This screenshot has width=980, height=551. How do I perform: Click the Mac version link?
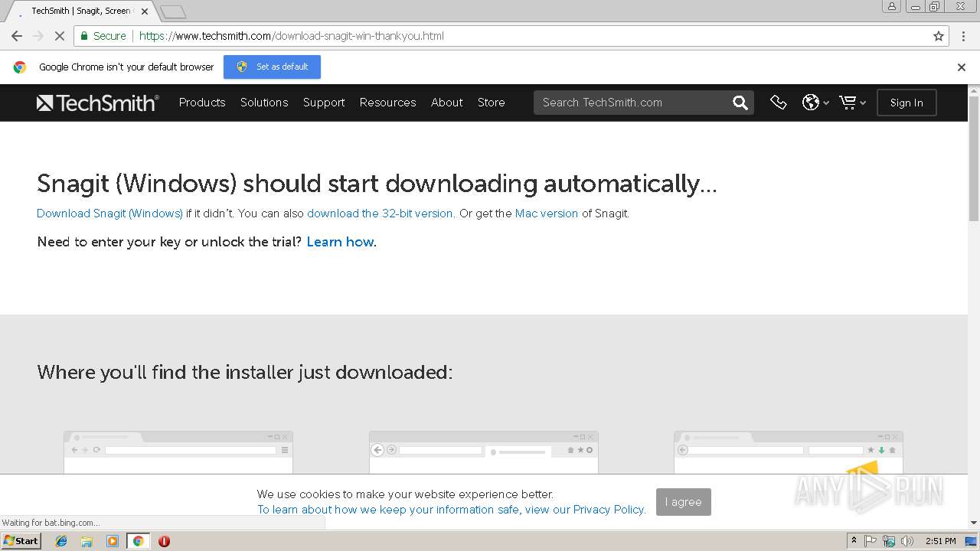coord(547,214)
